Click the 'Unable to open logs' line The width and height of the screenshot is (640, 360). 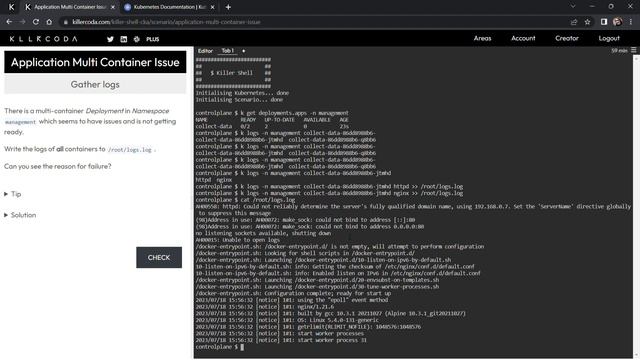coord(238,240)
